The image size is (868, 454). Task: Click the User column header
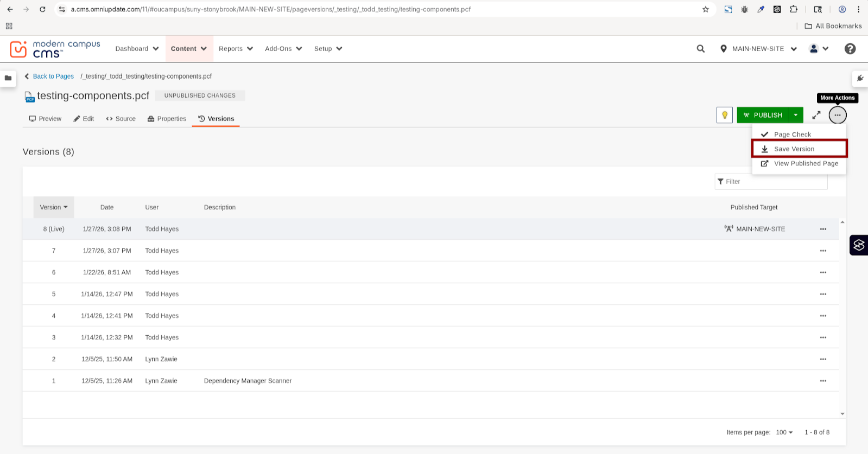click(x=152, y=207)
